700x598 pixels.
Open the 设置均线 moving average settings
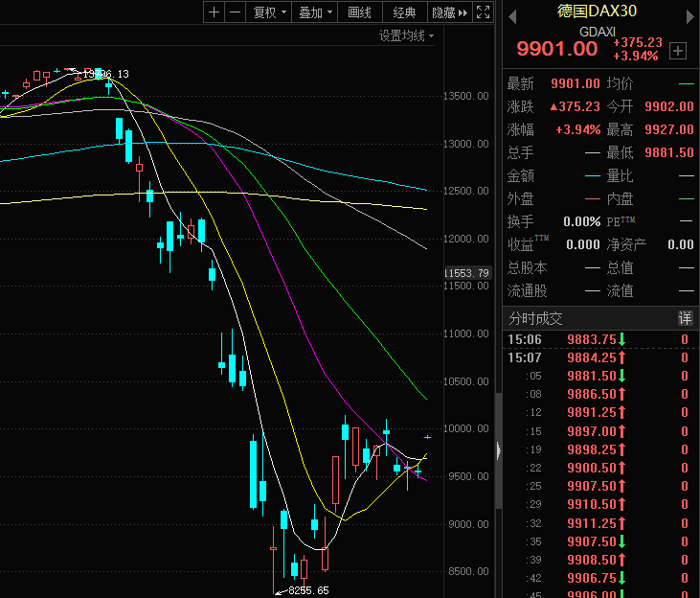pyautogui.click(x=405, y=35)
